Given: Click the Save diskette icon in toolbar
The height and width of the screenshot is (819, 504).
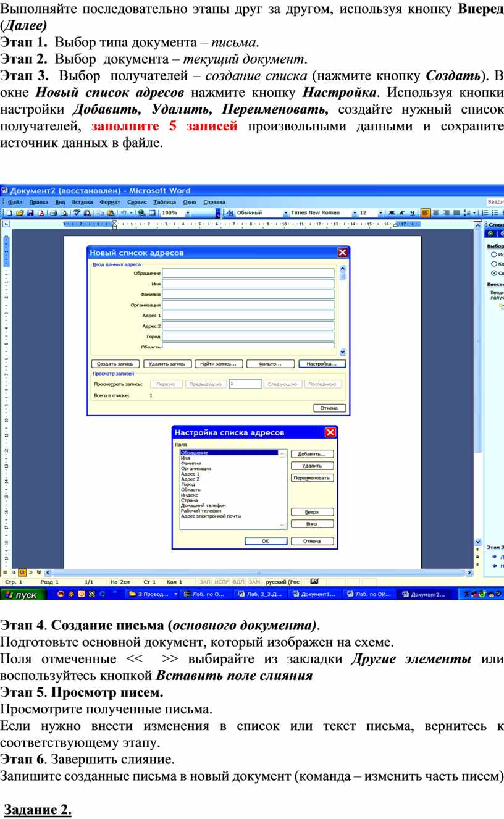Looking at the screenshot, I should 30,212.
